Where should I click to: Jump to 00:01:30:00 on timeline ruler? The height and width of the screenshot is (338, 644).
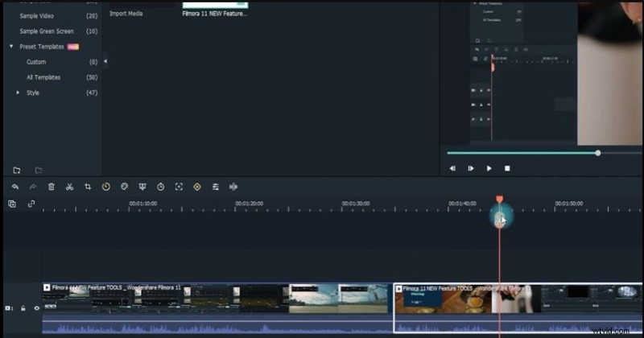[356, 204]
